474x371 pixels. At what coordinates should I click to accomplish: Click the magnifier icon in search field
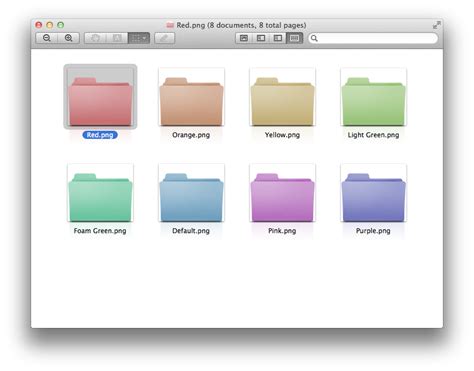(x=314, y=38)
